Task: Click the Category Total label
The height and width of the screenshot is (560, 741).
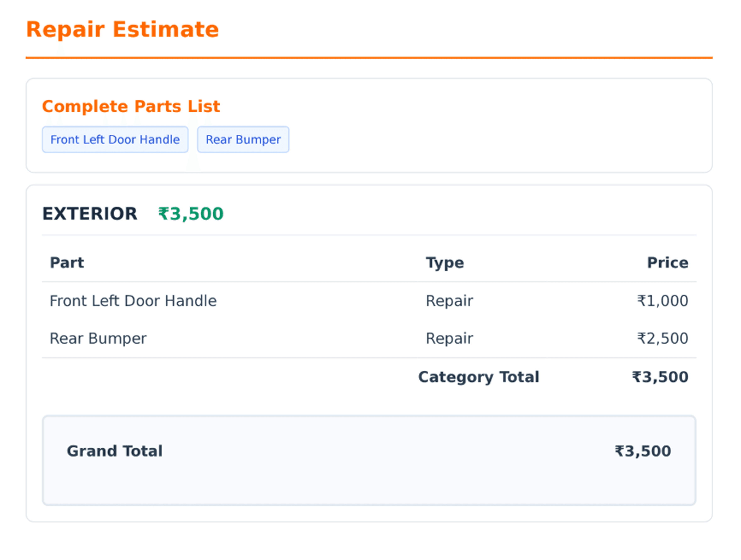Action: pyautogui.click(x=478, y=377)
